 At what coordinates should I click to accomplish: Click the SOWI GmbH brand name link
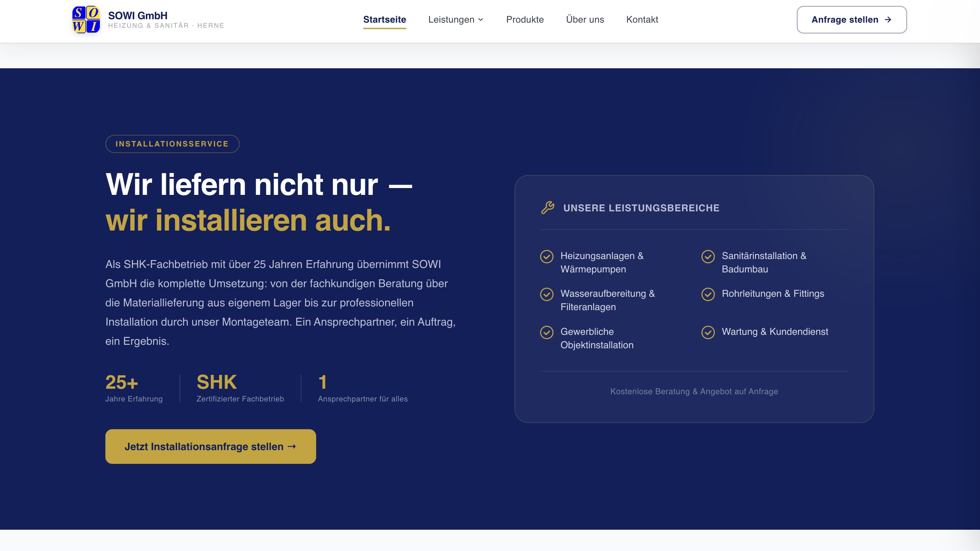(138, 15)
